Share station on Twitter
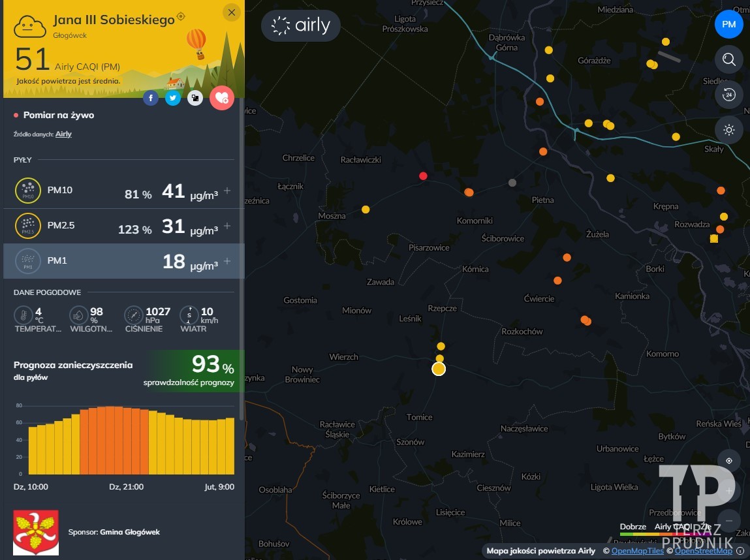 click(173, 98)
